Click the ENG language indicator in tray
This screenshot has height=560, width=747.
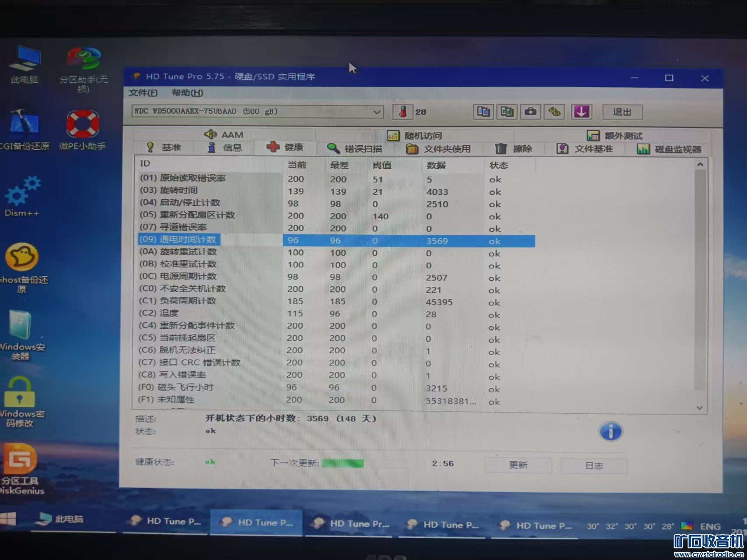coord(710,526)
